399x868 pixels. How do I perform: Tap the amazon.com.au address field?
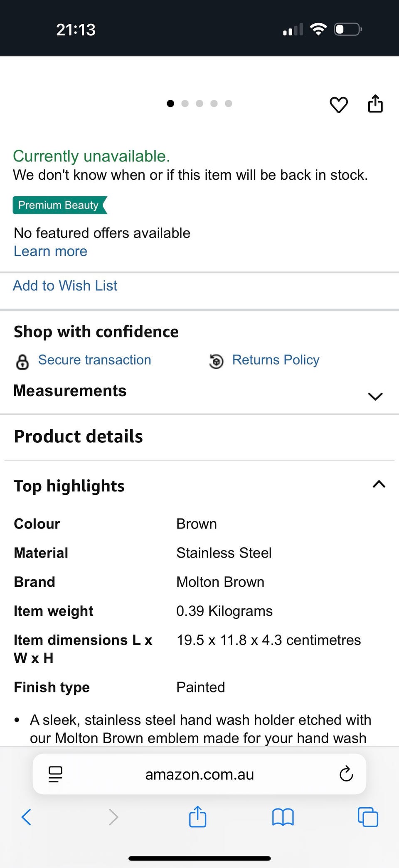coord(199,774)
